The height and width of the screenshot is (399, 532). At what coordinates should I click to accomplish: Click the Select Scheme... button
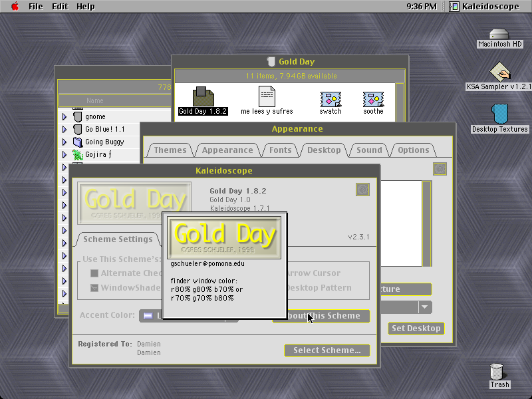[327, 350]
